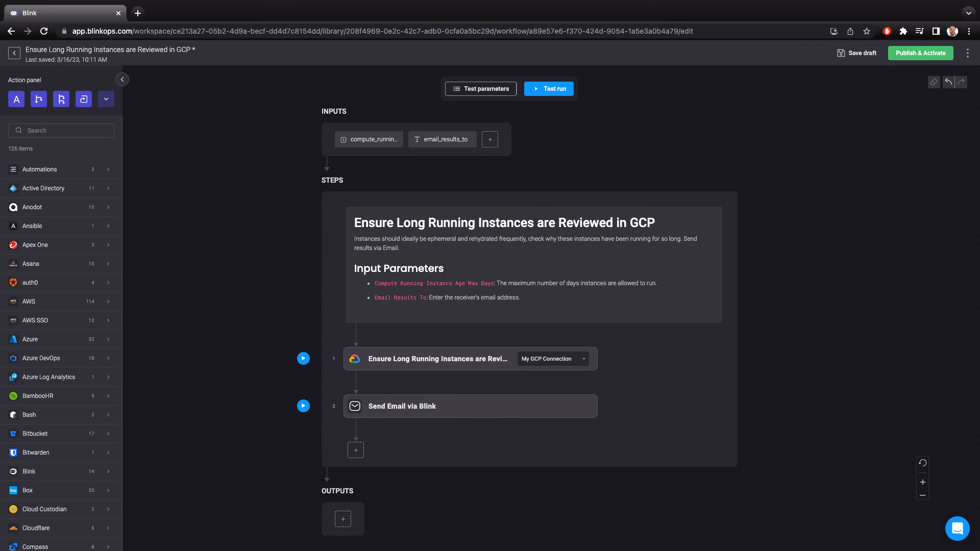Zoom in the canvas with plus
This screenshot has width=980, height=551.
923,482
